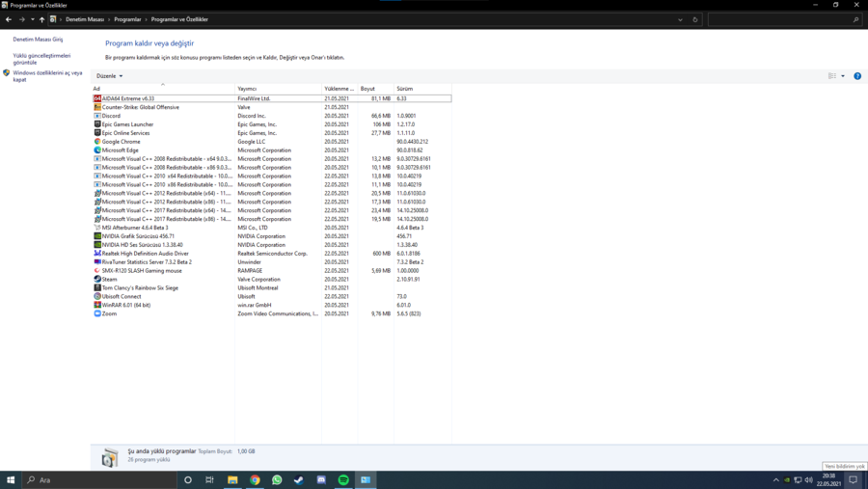
Task: Click the Microsoft Edge list icon
Action: 97,150
